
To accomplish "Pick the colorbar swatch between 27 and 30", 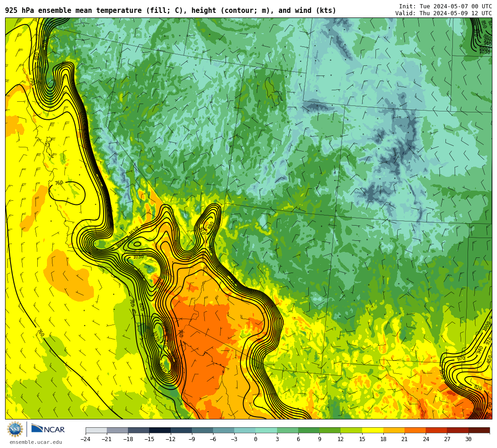I will [457, 430].
